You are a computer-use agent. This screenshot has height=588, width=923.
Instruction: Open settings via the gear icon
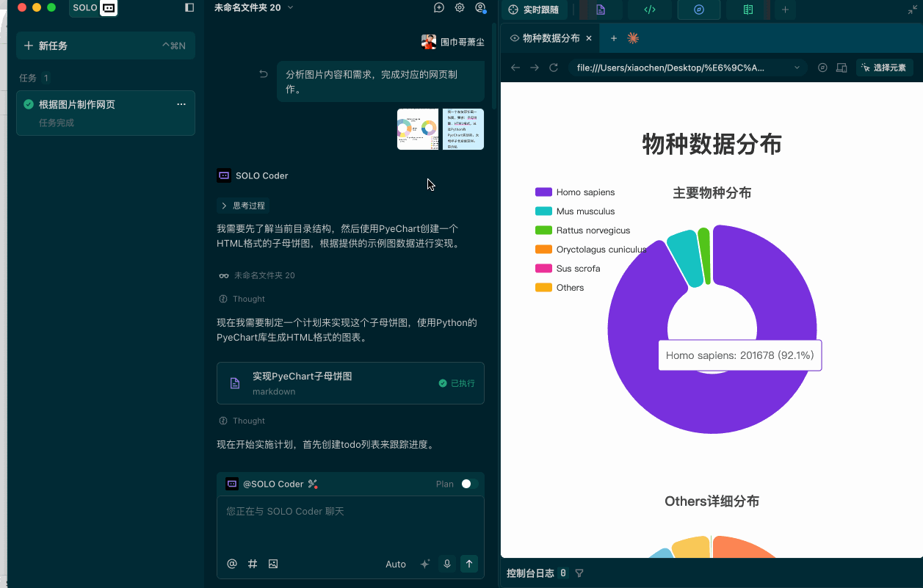click(460, 7)
